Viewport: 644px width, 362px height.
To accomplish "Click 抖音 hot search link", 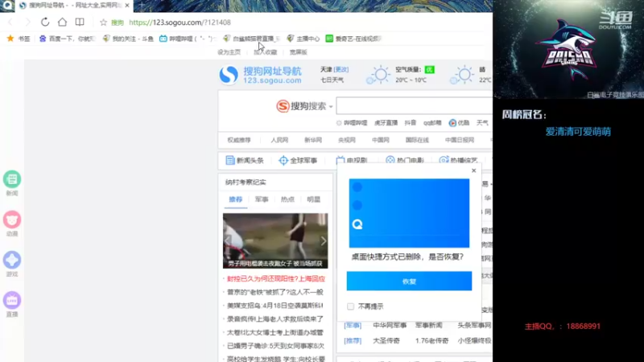I will (411, 123).
